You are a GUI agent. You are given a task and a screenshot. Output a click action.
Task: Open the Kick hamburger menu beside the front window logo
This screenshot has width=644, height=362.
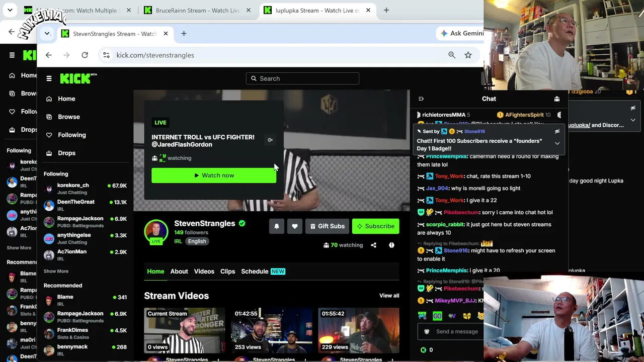[49, 78]
